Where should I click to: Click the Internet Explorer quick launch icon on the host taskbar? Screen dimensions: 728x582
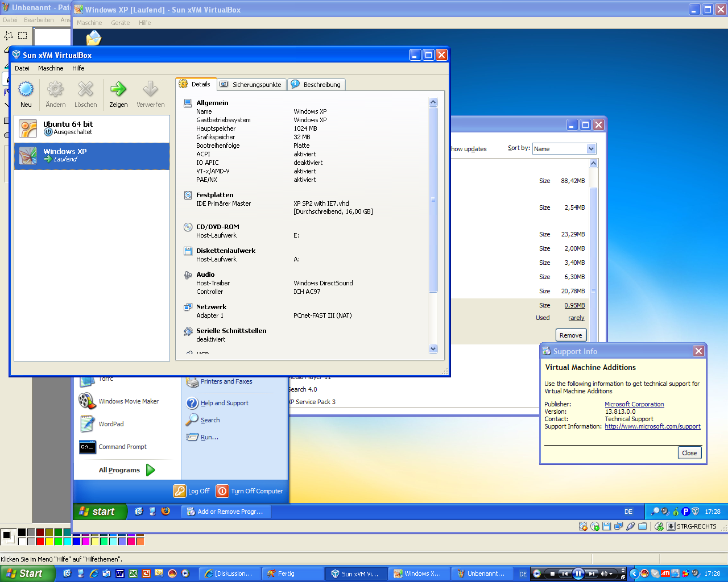click(94, 573)
